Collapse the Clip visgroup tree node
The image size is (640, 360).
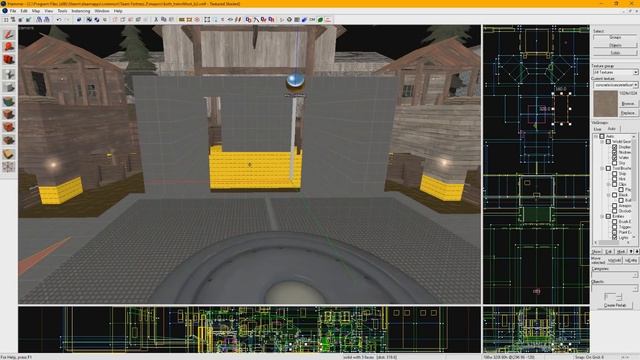[x=608, y=184]
